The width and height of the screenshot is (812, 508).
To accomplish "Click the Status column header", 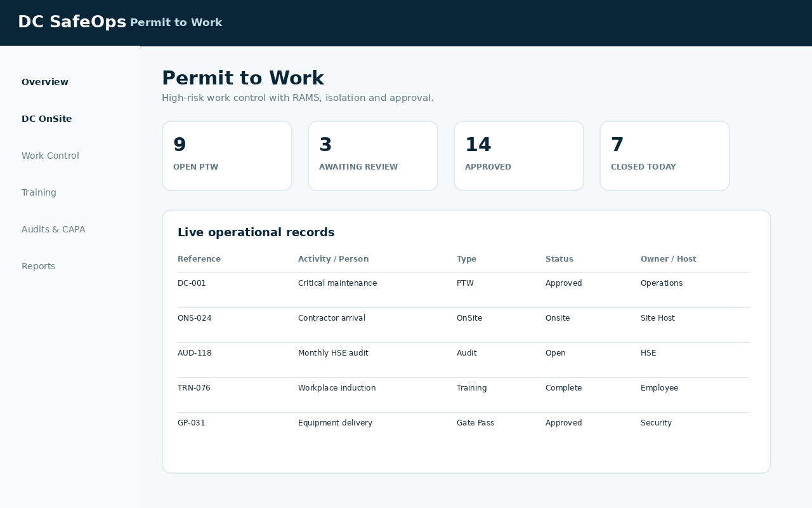I will [x=560, y=259].
